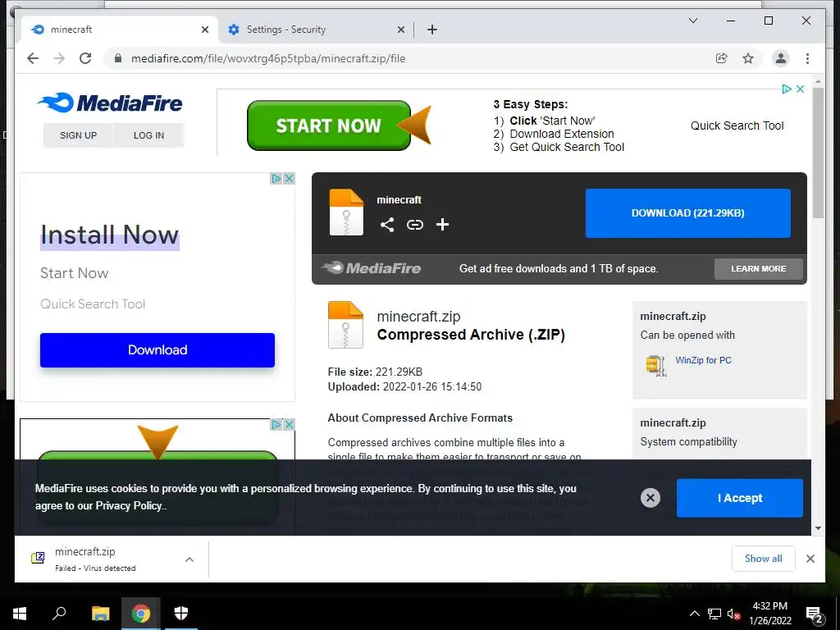Click the WinZip for PC icon
This screenshot has width=840, height=630.
click(x=656, y=366)
